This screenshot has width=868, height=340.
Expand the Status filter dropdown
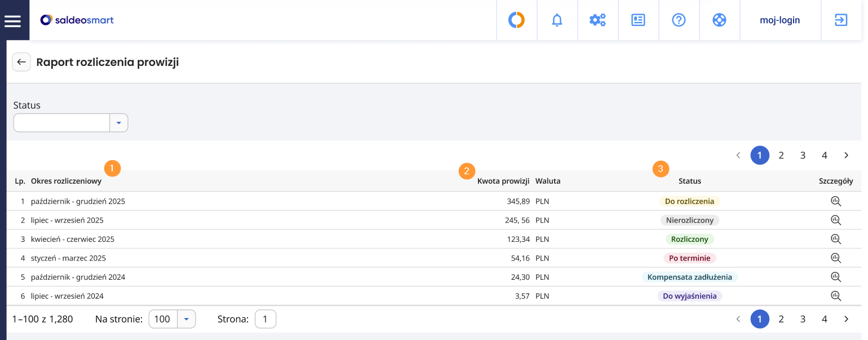click(119, 123)
